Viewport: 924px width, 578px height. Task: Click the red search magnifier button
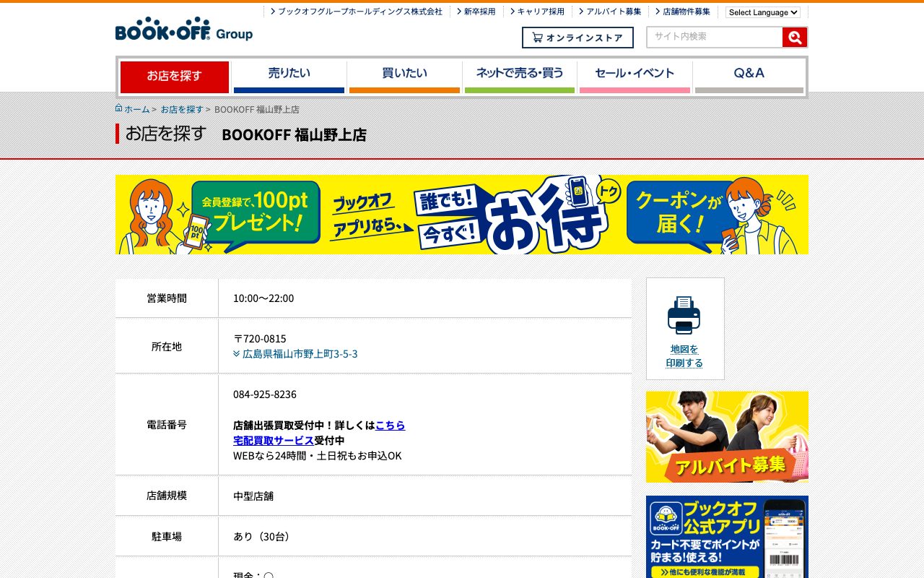coord(795,38)
